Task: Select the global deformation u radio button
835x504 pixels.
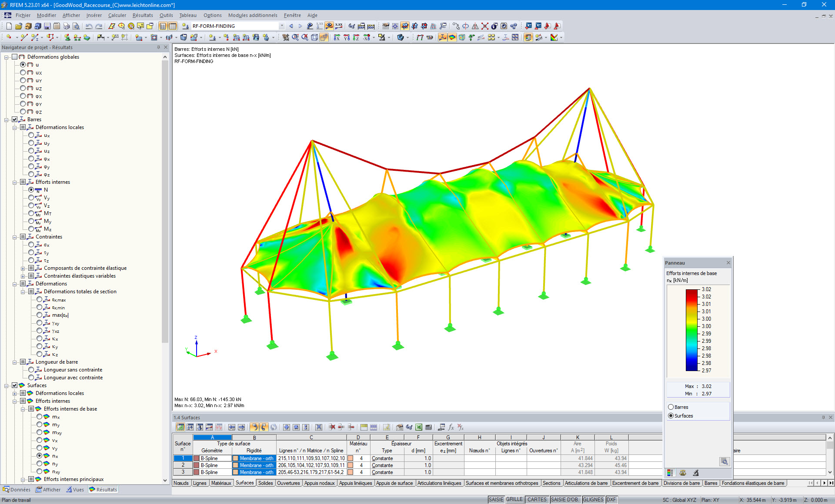Action: pos(23,65)
